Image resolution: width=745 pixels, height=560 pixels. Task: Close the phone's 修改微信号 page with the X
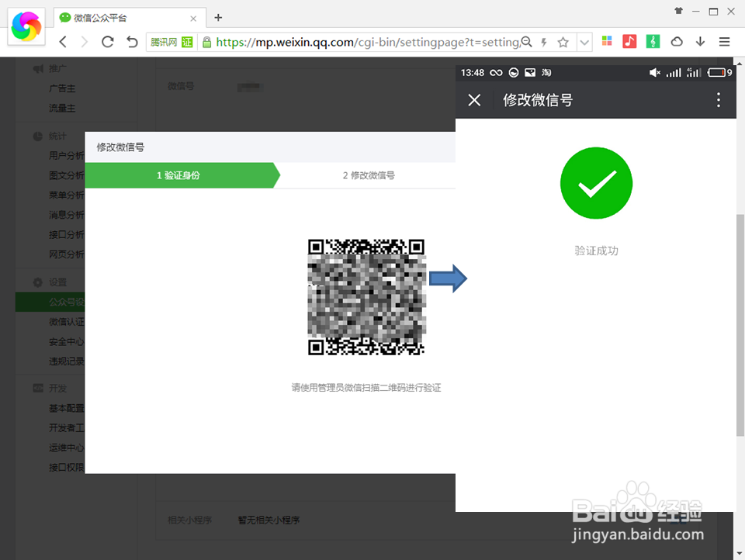474,100
